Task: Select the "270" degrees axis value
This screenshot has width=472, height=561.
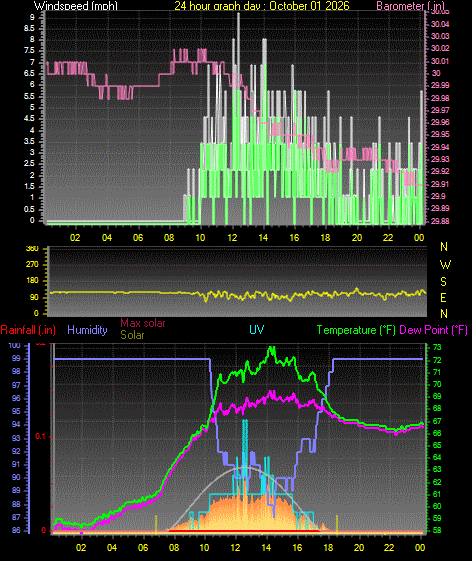Action: click(32, 265)
